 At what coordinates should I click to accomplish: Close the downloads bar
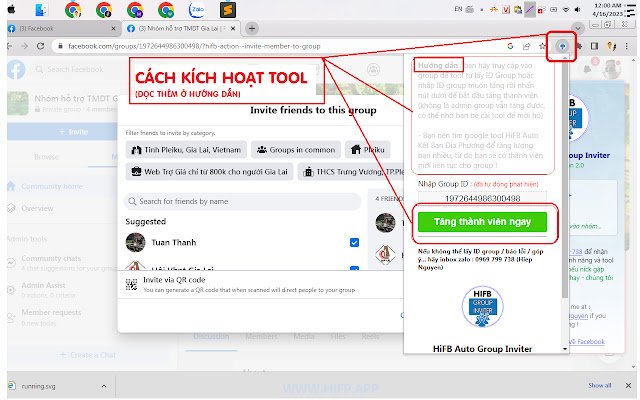pos(628,385)
